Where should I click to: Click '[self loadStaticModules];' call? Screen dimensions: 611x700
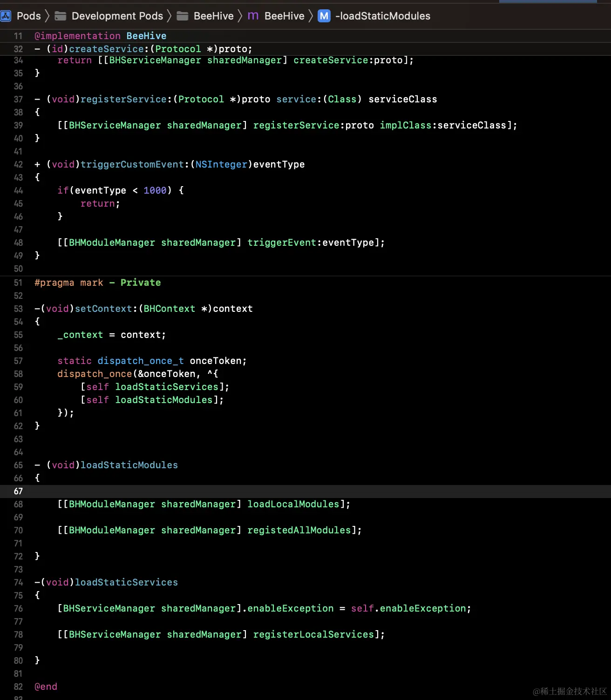click(152, 400)
